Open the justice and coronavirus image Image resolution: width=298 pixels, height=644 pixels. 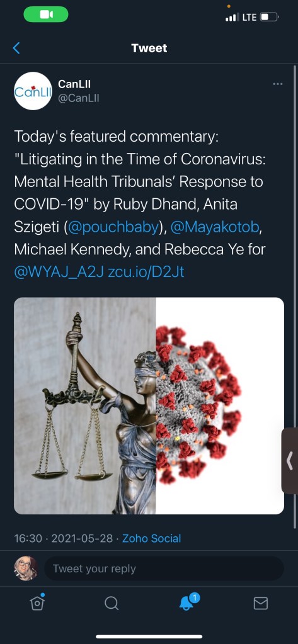click(x=149, y=406)
